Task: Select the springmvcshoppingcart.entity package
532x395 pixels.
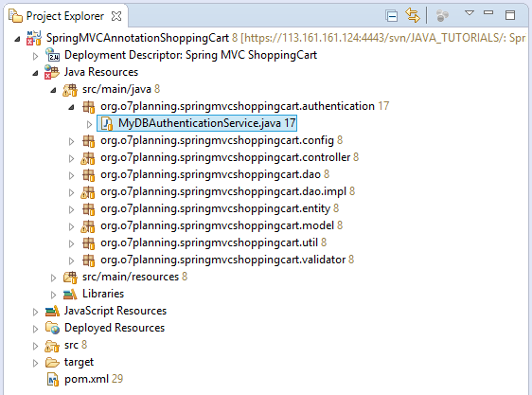Action: click(x=215, y=208)
